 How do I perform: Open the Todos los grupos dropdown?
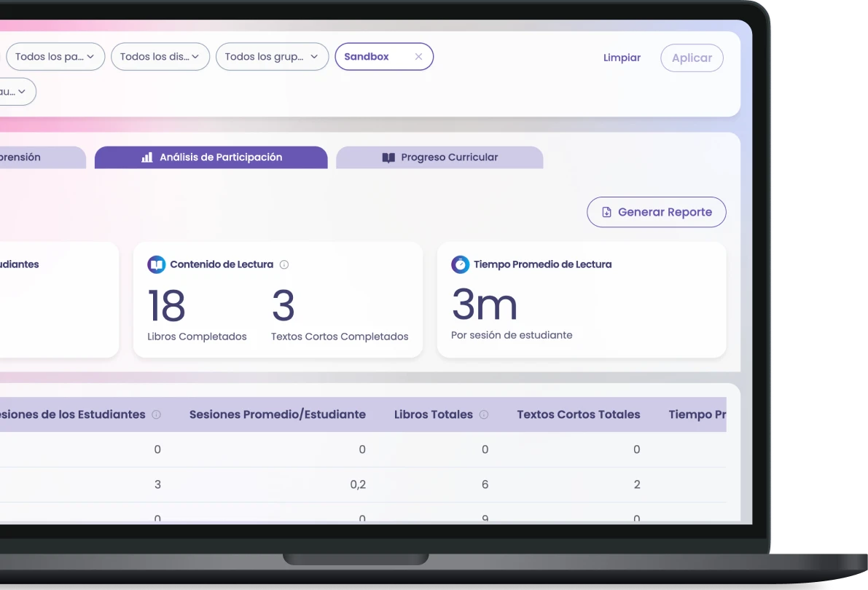pyautogui.click(x=272, y=56)
